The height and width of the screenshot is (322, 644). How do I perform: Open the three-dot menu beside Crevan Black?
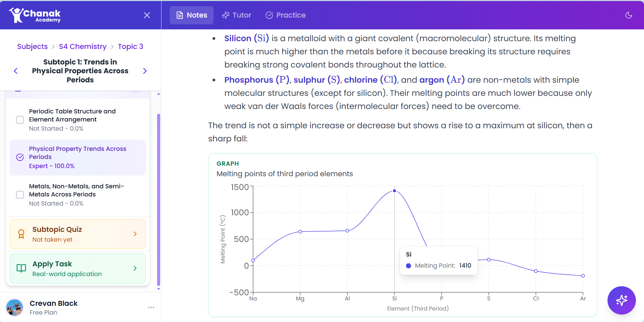pyautogui.click(x=151, y=307)
